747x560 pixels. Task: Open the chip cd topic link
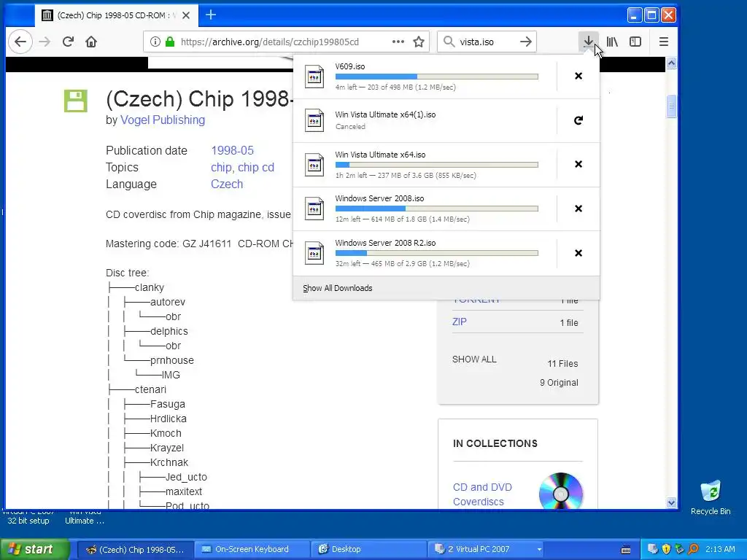pyautogui.click(x=256, y=168)
